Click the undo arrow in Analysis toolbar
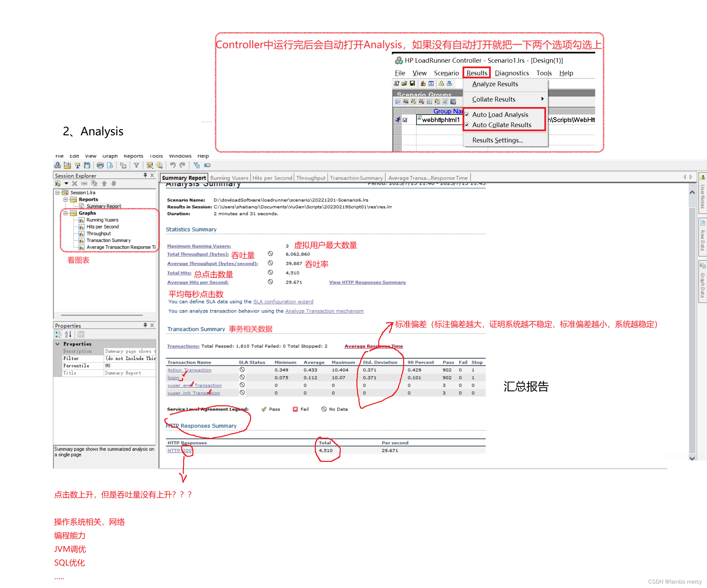Image resolution: width=707 pixels, height=588 pixels. point(173,165)
